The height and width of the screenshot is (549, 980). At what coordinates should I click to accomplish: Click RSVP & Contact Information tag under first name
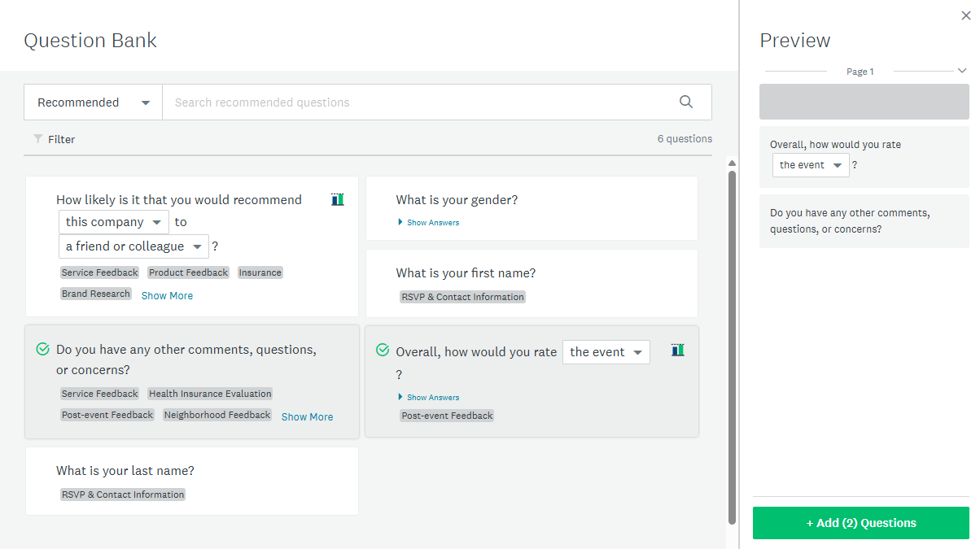click(463, 297)
